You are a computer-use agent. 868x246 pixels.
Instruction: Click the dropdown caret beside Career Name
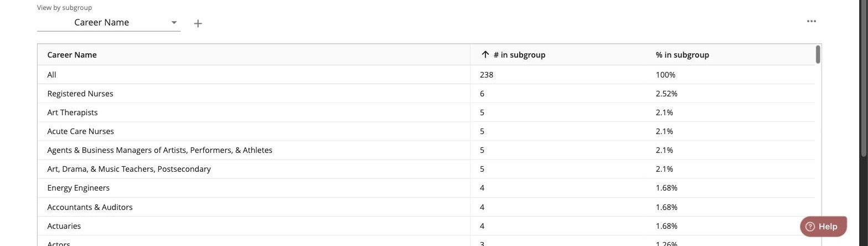(174, 23)
